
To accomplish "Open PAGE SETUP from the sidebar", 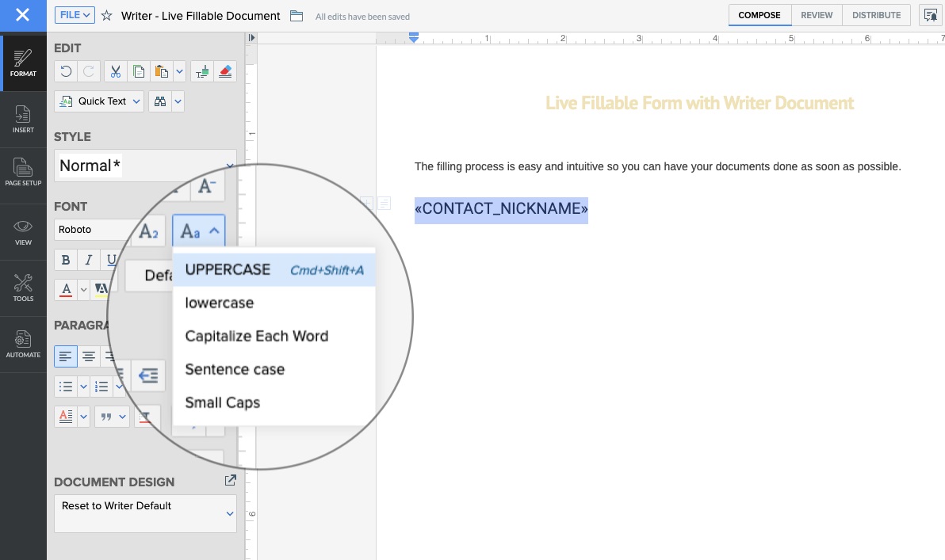I will [x=24, y=172].
